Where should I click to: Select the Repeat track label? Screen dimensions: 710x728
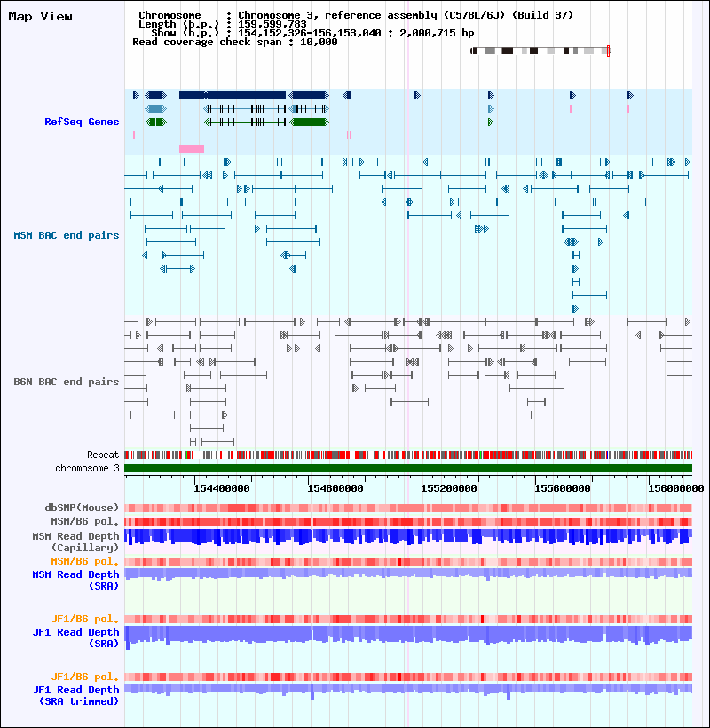103,455
